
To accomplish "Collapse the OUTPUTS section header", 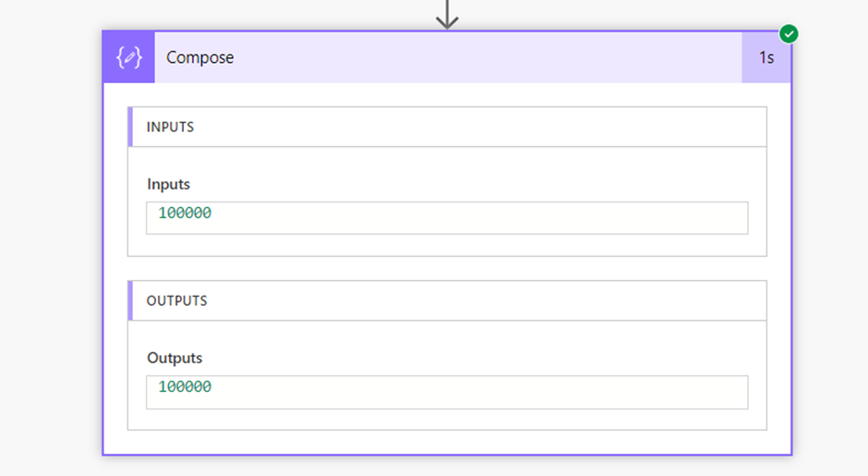I will [x=176, y=300].
